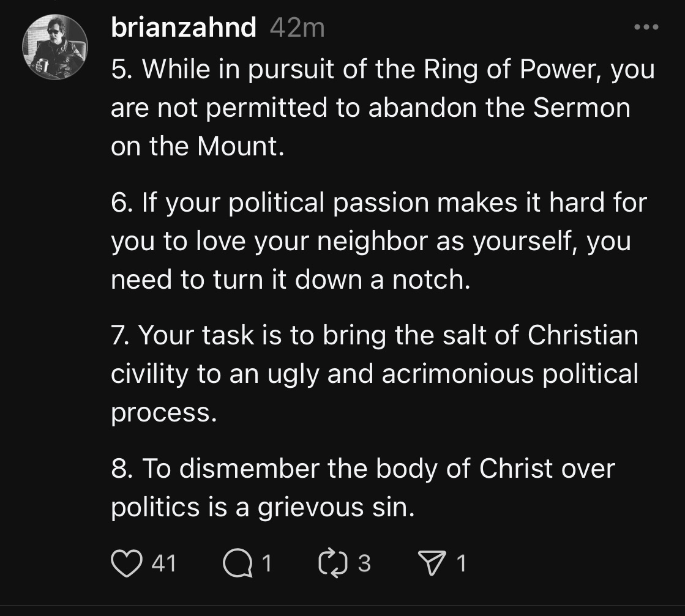The image size is (685, 616).
Task: Open the brianzahnd profile picture
Action: (x=55, y=47)
